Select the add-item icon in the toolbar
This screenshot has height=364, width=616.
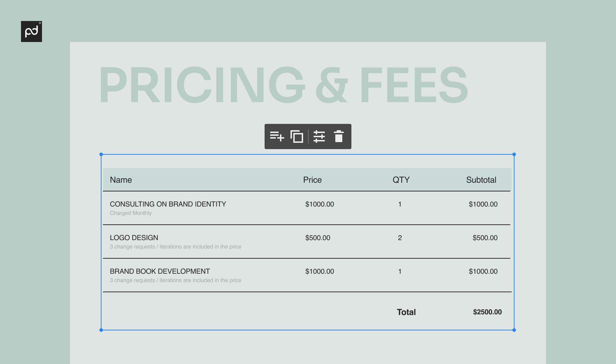276,136
